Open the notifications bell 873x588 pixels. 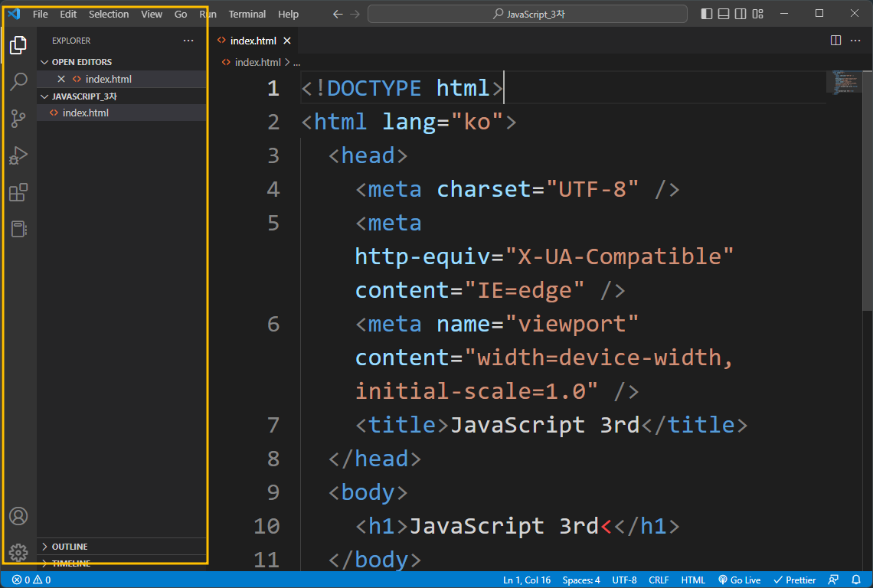click(x=857, y=580)
